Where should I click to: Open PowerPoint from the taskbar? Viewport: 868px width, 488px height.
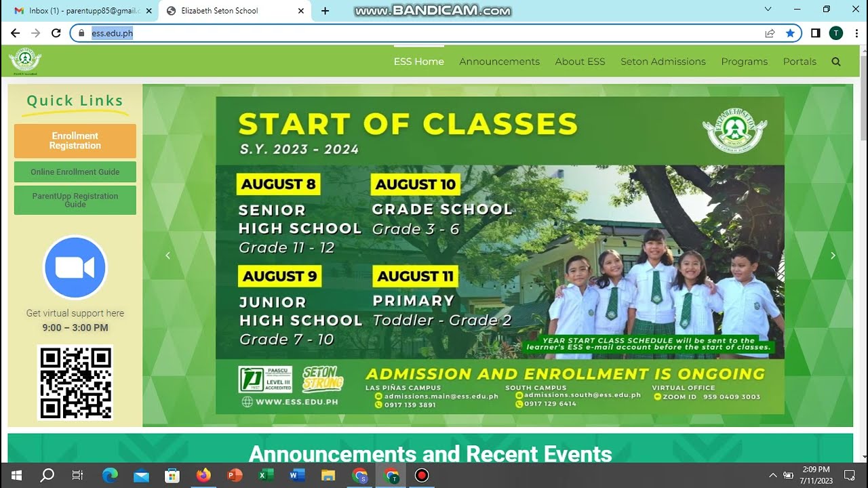235,475
